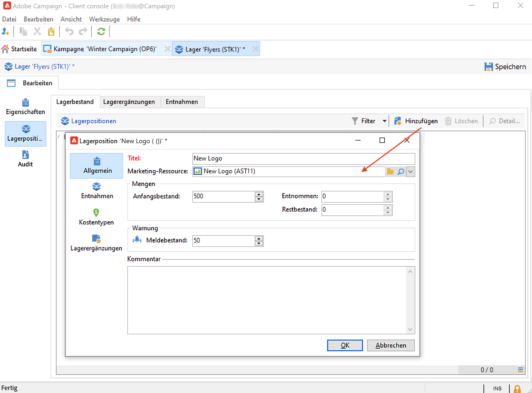This screenshot has width=532, height=393.
Task: Click inside the Kommentar text area
Action: point(267,300)
